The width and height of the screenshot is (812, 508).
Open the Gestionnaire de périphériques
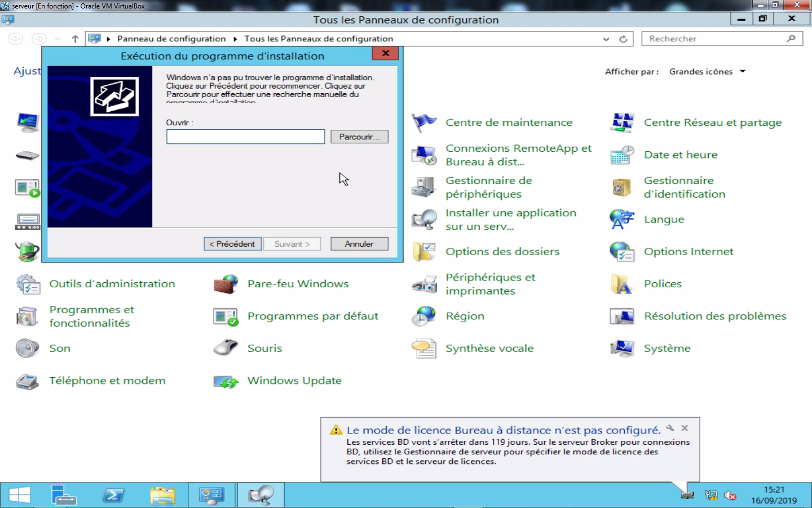tap(488, 187)
